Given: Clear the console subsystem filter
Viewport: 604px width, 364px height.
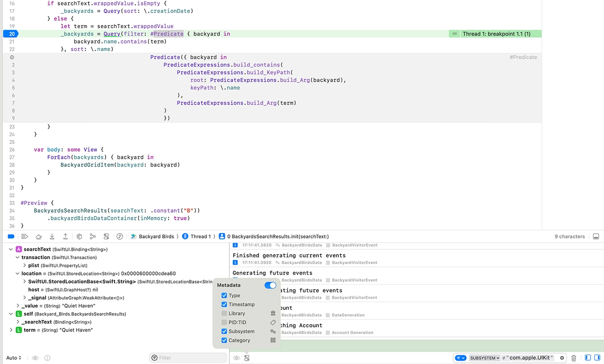Looking at the screenshot, I should coord(562,358).
